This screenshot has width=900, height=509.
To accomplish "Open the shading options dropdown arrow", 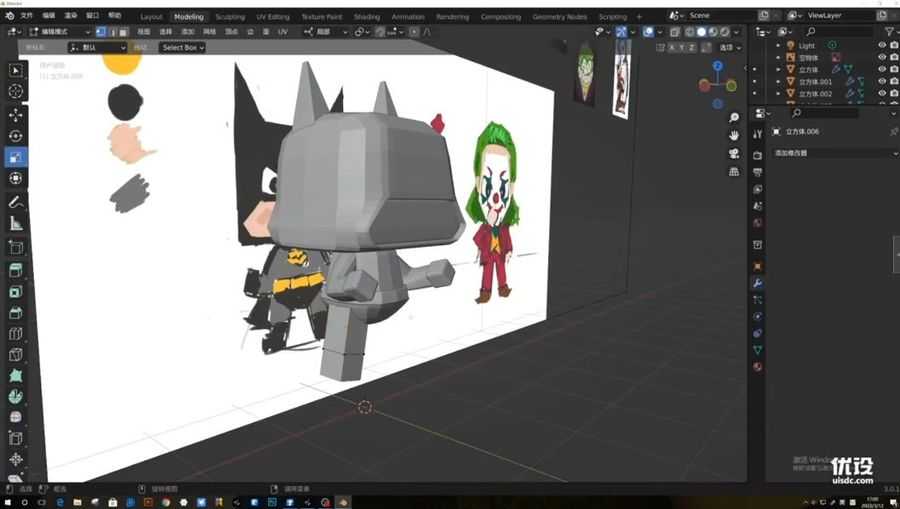I will [736, 32].
